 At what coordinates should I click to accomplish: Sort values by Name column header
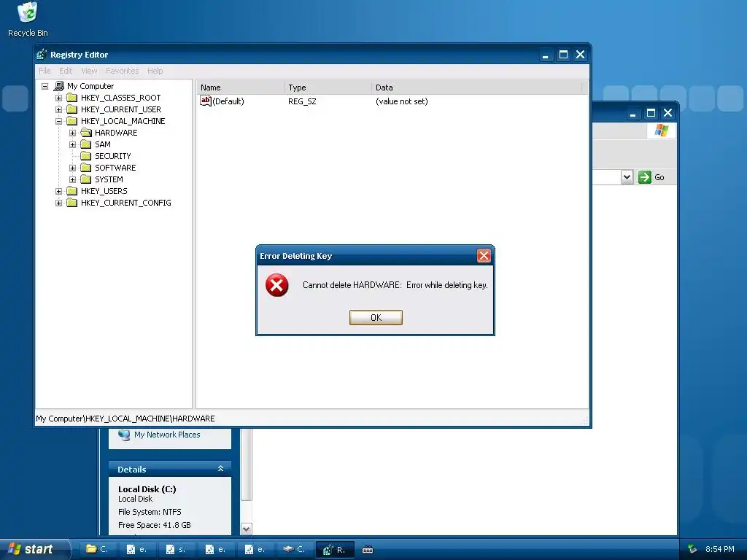pyautogui.click(x=241, y=87)
